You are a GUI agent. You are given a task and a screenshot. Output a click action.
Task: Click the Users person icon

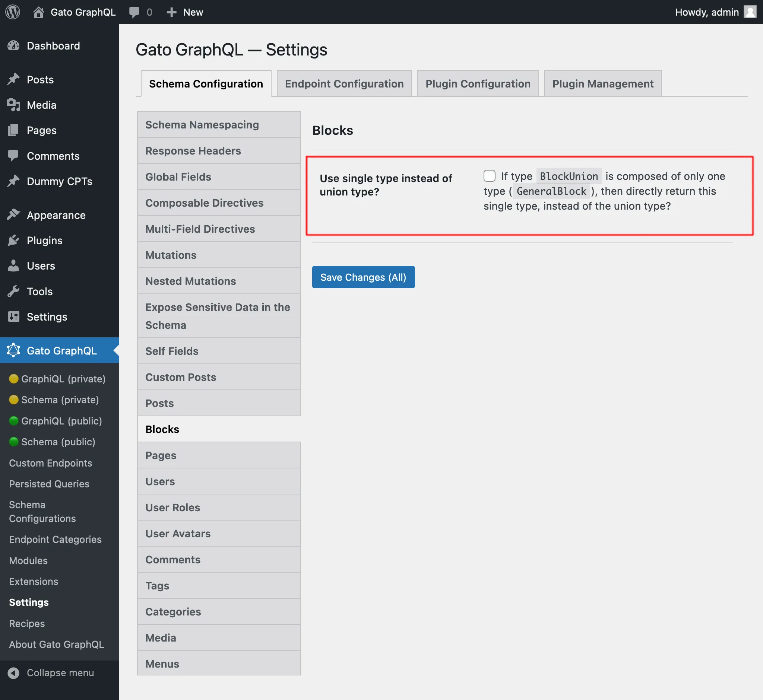[x=13, y=265]
